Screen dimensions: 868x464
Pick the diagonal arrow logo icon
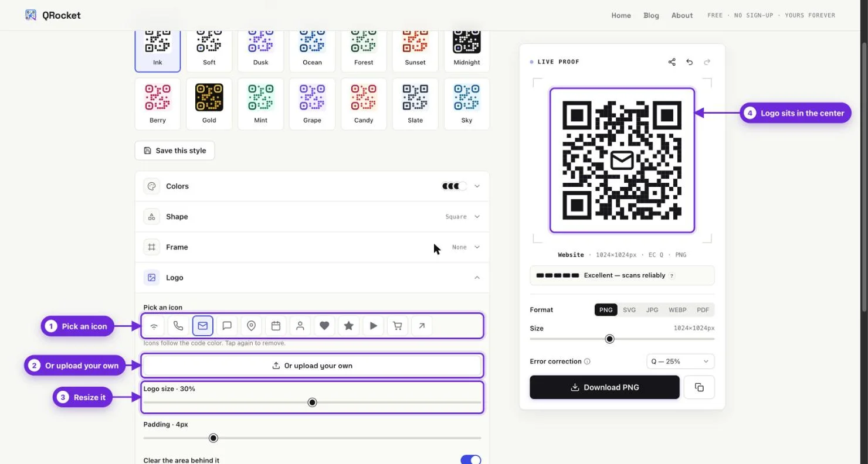pos(422,326)
